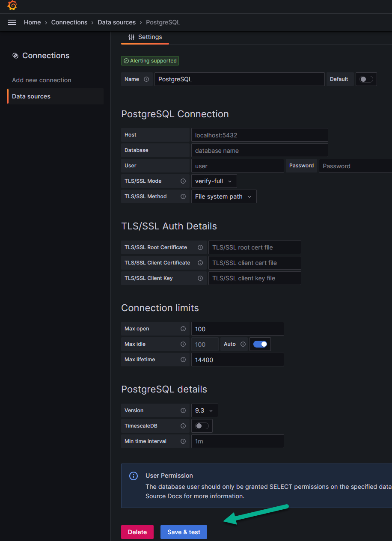Click info icon beside TLS/SSL Mode
The height and width of the screenshot is (541, 392).
(183, 181)
